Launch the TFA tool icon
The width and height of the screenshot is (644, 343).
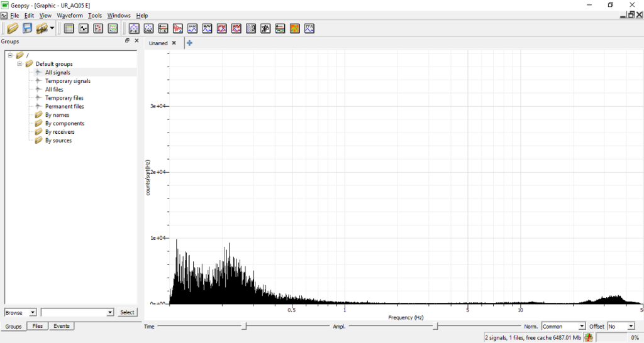pos(309,28)
